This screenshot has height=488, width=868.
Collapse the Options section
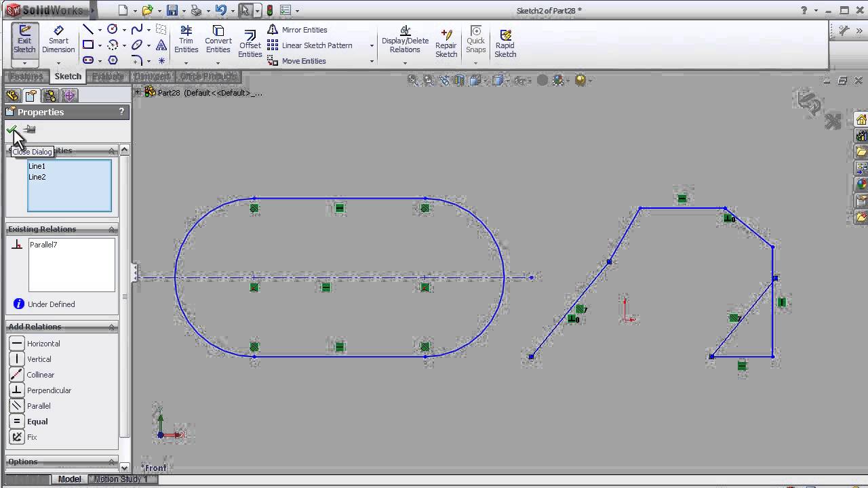[x=112, y=462]
